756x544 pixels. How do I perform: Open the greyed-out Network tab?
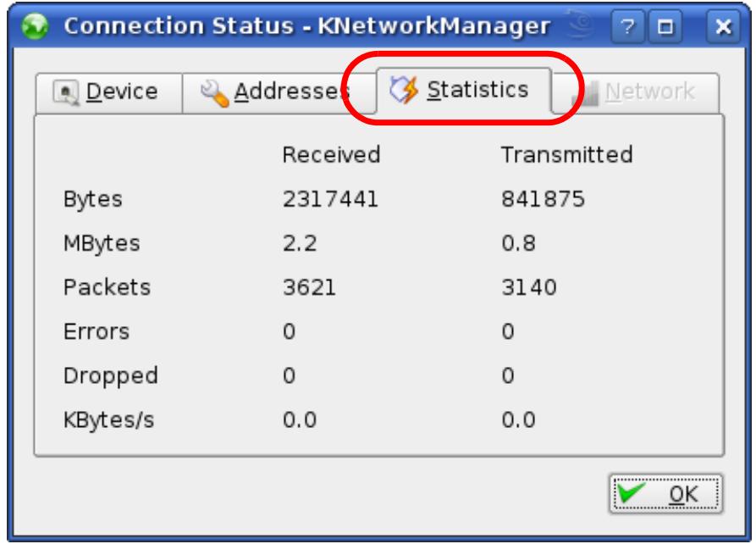coord(636,92)
